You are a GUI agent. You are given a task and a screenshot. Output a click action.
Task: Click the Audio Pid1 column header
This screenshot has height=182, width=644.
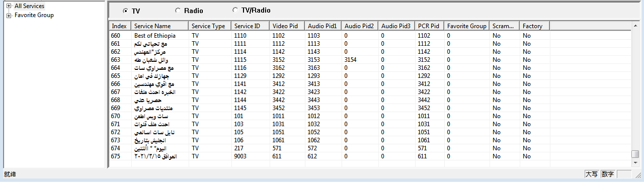pos(324,26)
